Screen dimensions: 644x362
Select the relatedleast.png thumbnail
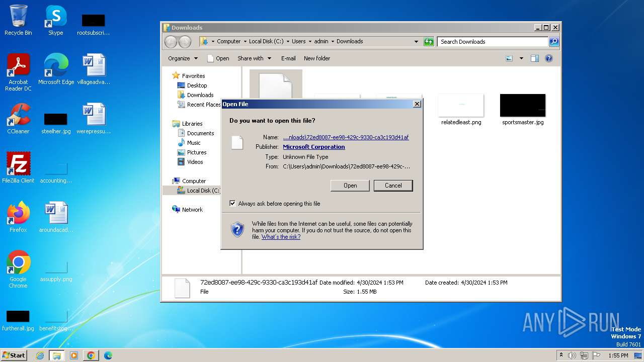[461, 109]
